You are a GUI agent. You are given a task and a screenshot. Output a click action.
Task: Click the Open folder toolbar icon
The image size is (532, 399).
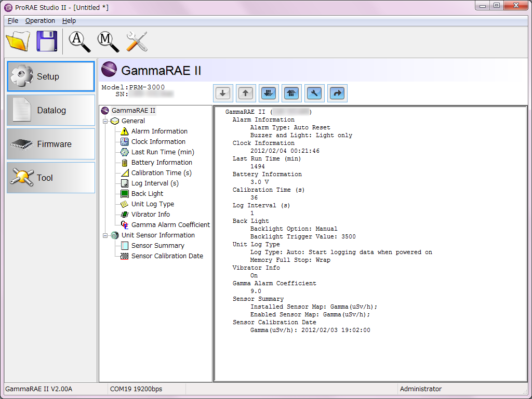pyautogui.click(x=18, y=41)
